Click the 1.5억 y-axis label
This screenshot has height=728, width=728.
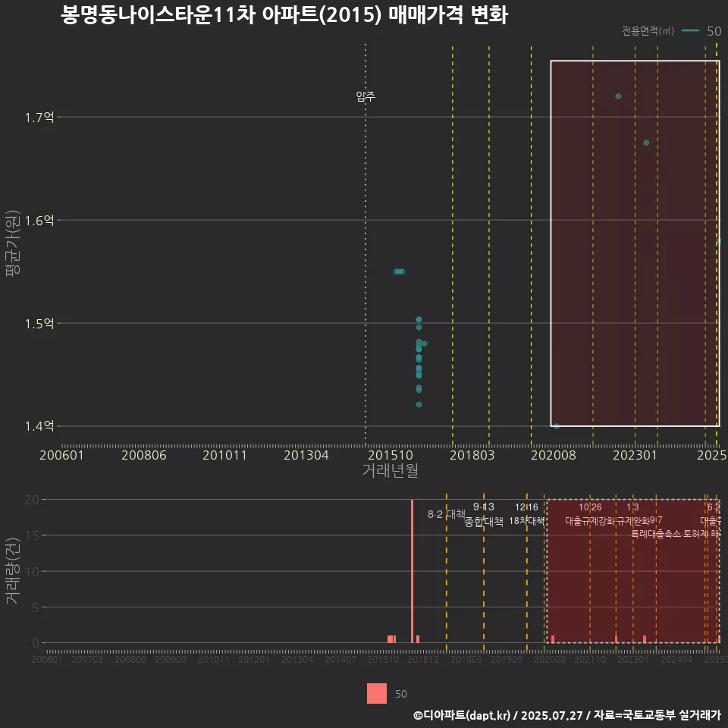[39, 323]
